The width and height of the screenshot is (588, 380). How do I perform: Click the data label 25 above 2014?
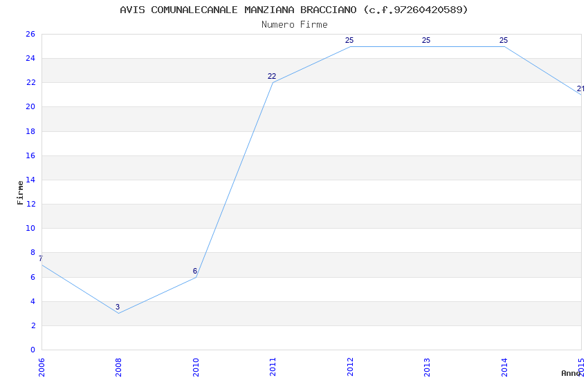tap(503, 41)
